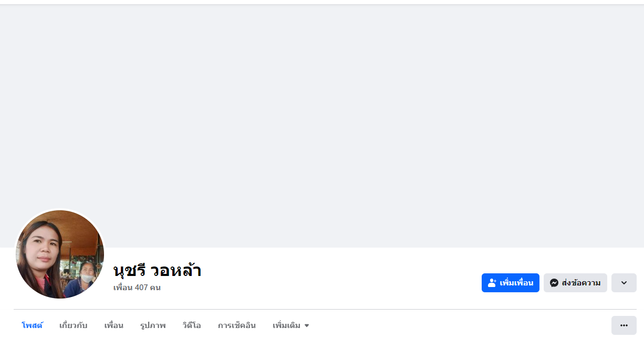This screenshot has width=644, height=338.
Task: Open the เกี่ยวกับ tab
Action: pos(74,325)
